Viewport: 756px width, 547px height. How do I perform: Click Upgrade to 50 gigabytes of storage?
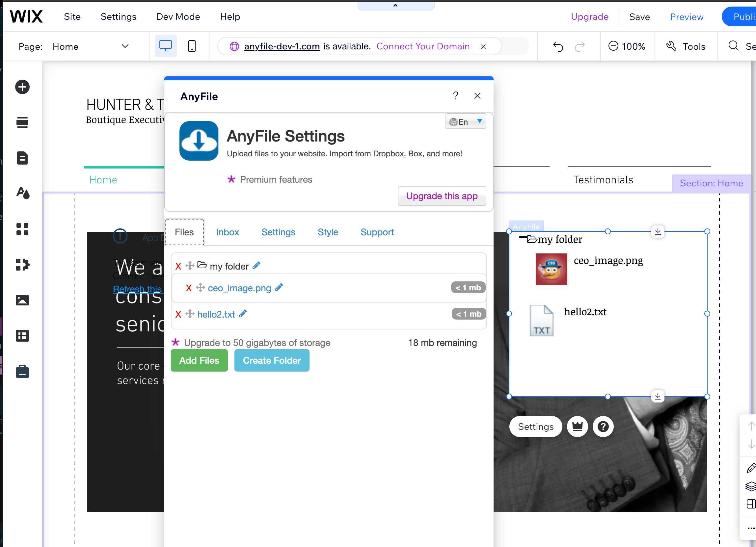pyautogui.click(x=257, y=343)
